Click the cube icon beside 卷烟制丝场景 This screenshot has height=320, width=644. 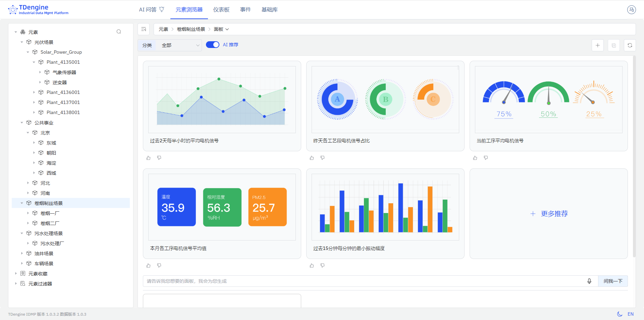click(x=29, y=203)
